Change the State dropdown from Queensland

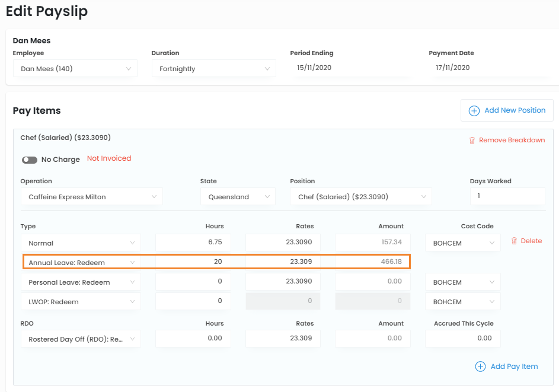pos(238,197)
